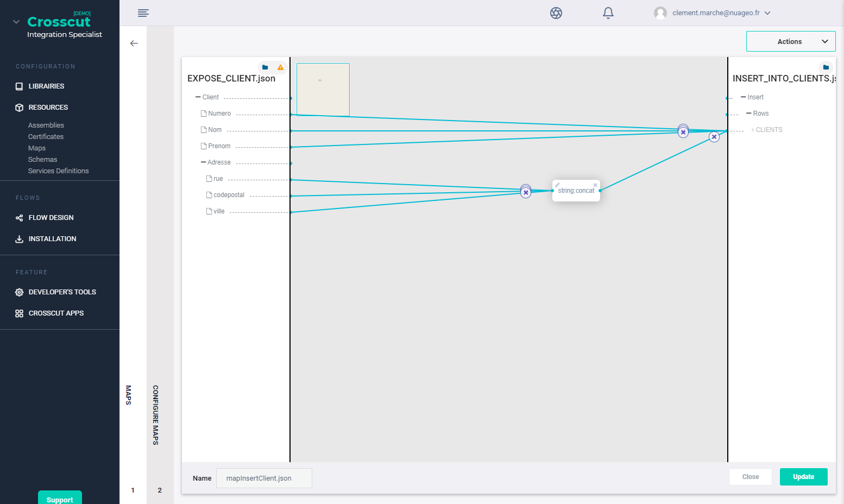
Task: Click file icon beside Prenom
Action: tap(204, 146)
